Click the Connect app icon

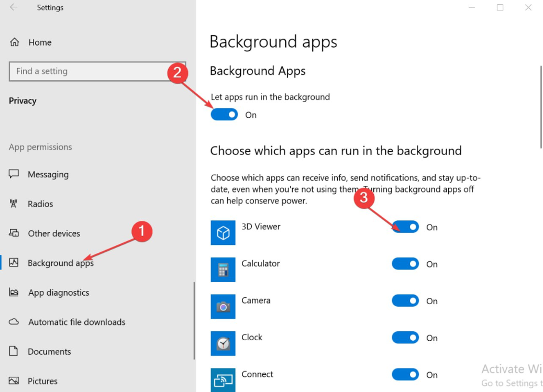[x=223, y=380]
